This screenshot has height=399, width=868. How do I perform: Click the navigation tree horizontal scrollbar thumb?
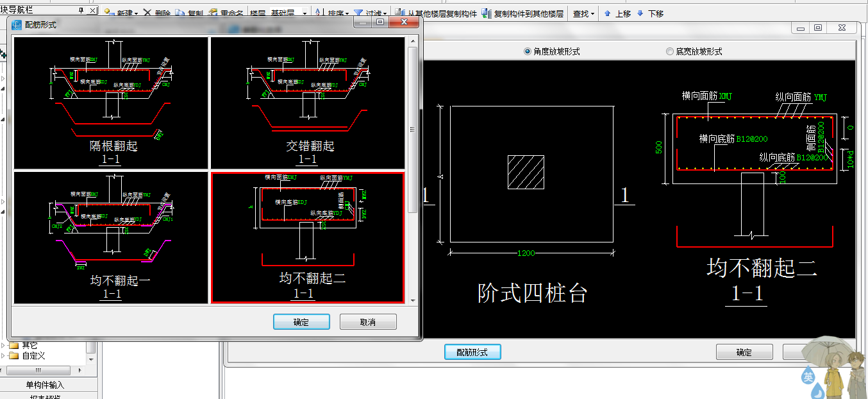point(38,371)
